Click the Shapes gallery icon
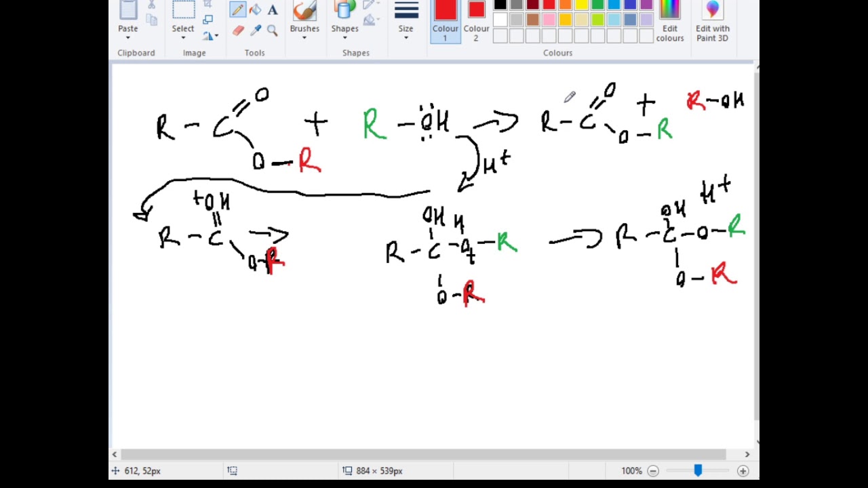The height and width of the screenshot is (488, 868). [344, 9]
